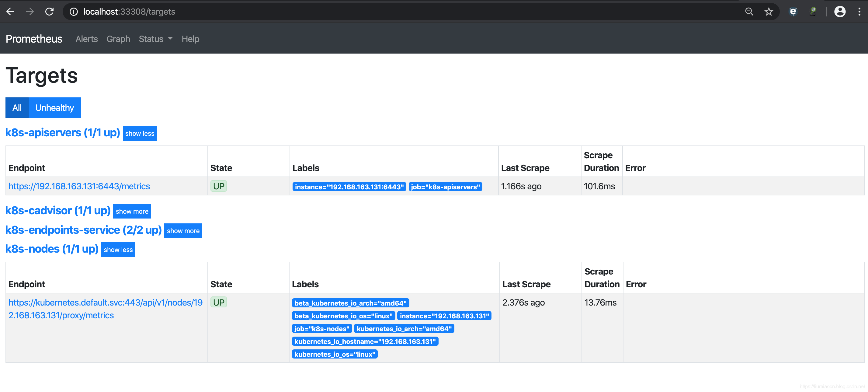This screenshot has width=868, height=392.
Task: Click the browser back arrow
Action: coord(10,12)
